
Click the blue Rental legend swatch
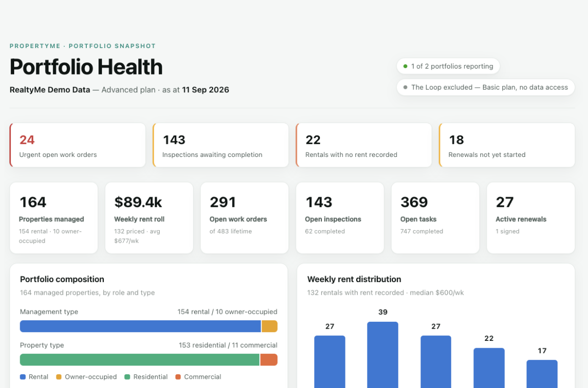[23, 377]
